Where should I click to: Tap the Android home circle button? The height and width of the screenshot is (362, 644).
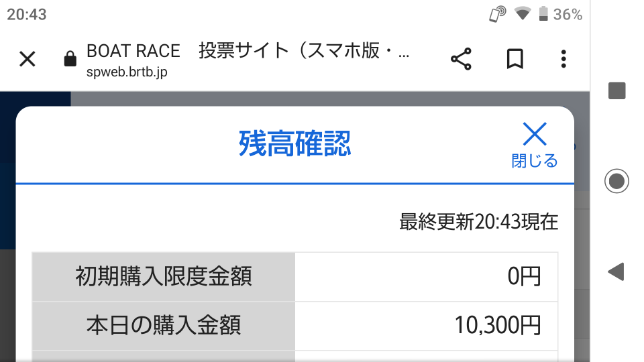coord(616,181)
